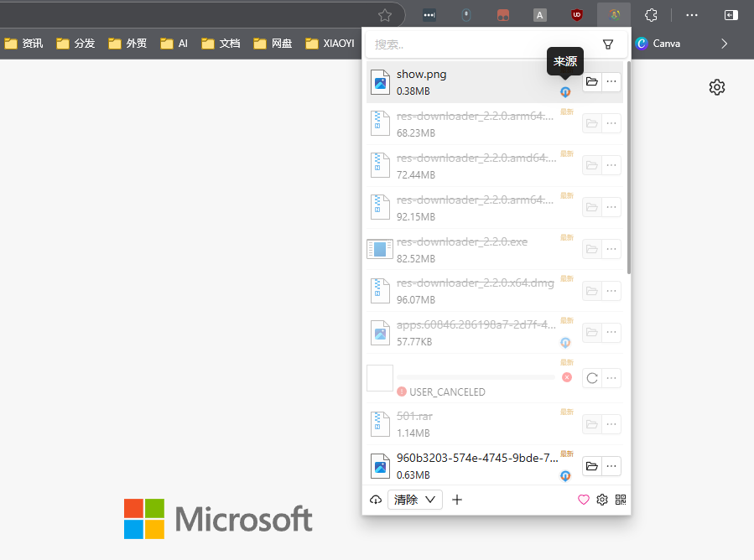
Task: Open the AI bookmark folder
Action: 174,44
